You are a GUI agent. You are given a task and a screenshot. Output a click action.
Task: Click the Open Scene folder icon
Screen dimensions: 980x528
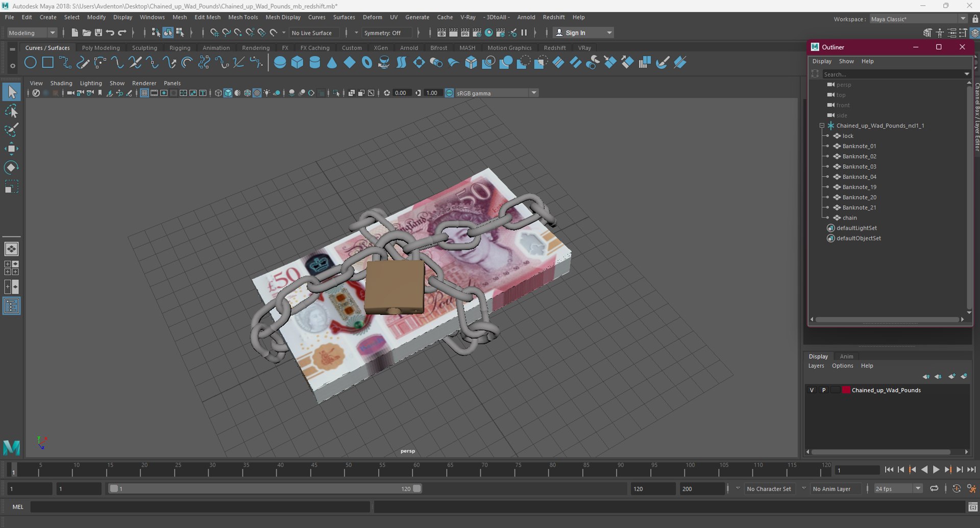tap(86, 33)
